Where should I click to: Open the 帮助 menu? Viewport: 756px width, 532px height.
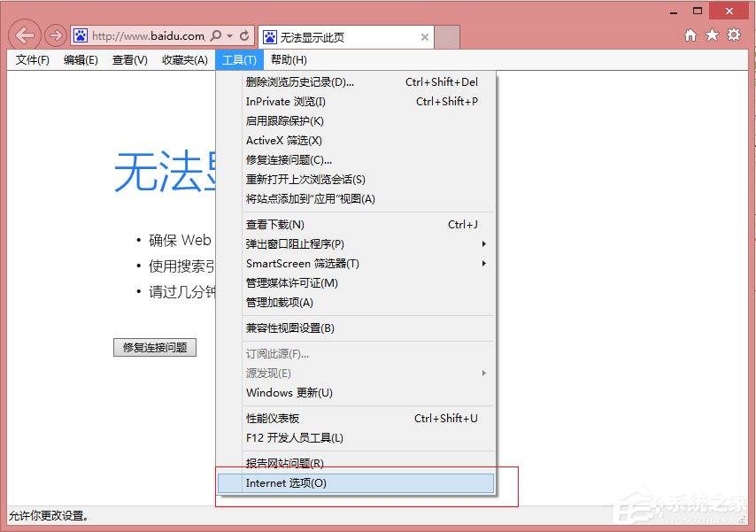click(290, 59)
